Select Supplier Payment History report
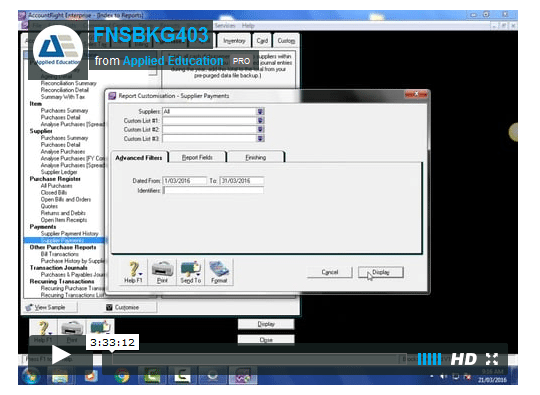The image size is (540, 395). [x=70, y=233]
